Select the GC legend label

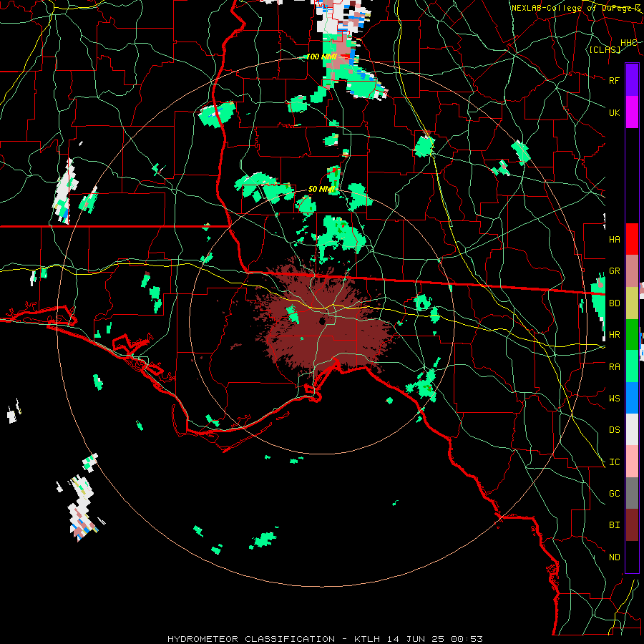614,493
